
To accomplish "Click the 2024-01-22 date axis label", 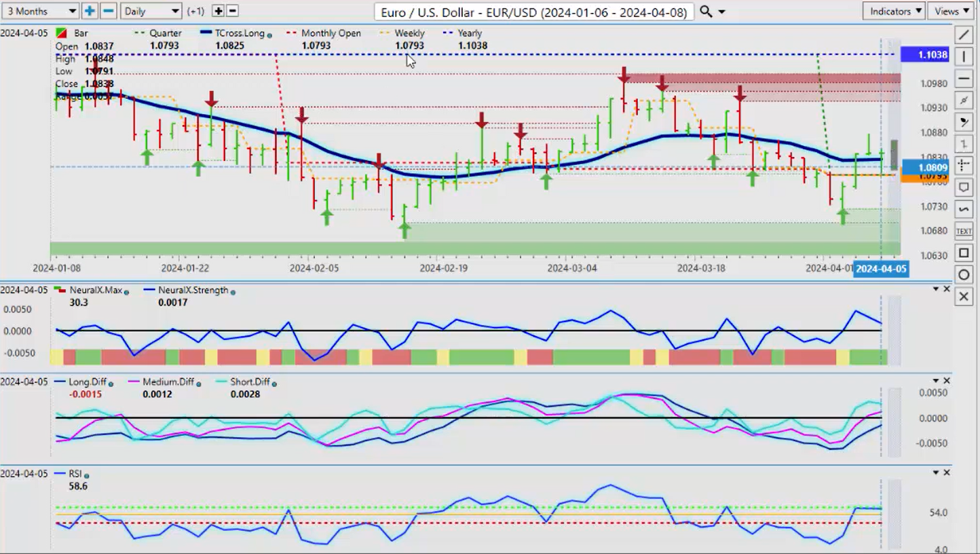I will [185, 268].
